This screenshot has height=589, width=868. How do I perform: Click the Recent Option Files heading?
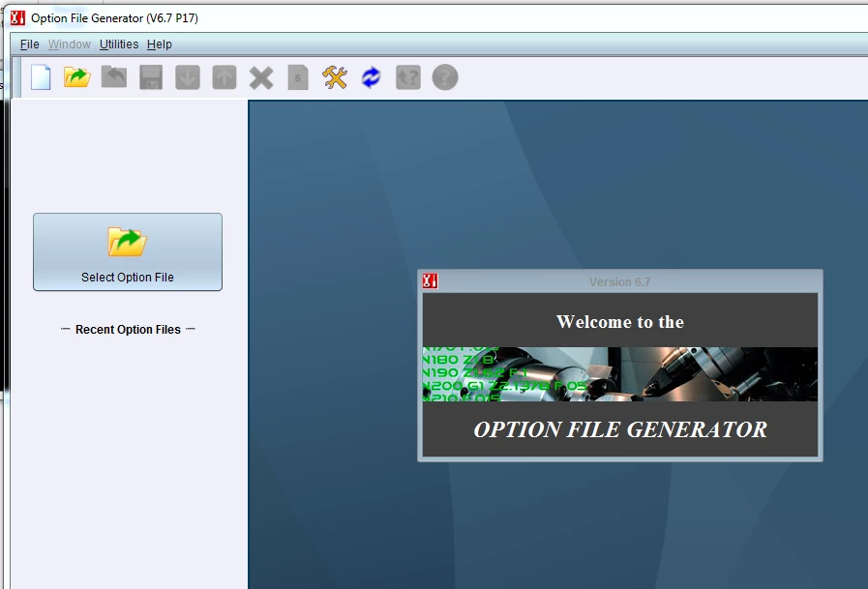point(128,330)
